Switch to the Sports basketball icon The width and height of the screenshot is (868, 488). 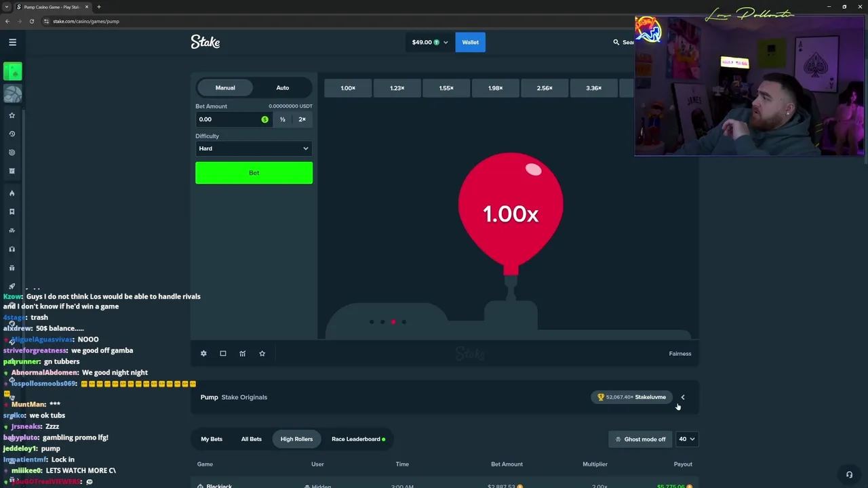point(13,94)
